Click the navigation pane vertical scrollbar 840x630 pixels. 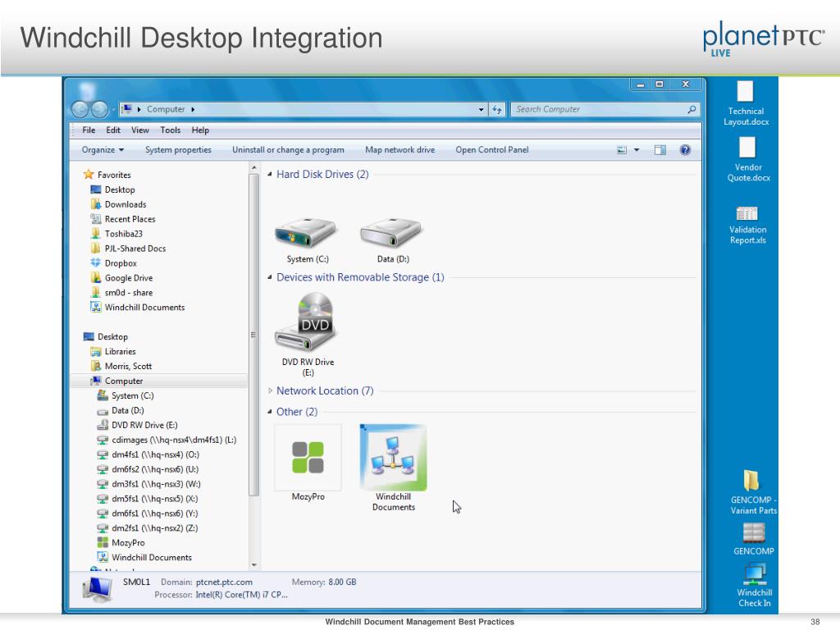pos(254,335)
